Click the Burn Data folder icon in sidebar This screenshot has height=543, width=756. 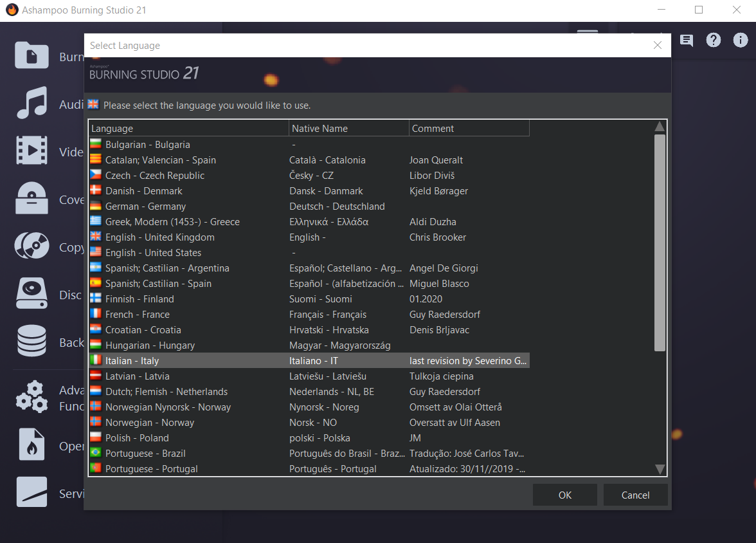pyautogui.click(x=32, y=55)
